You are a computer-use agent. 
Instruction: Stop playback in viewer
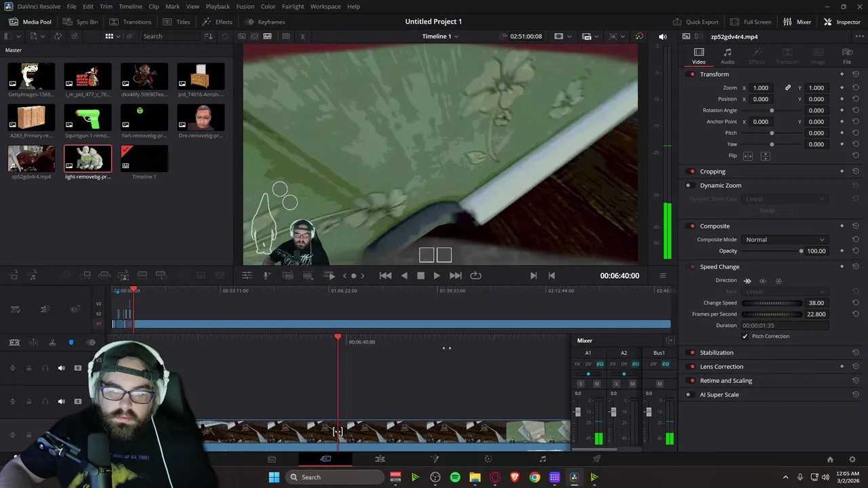420,275
